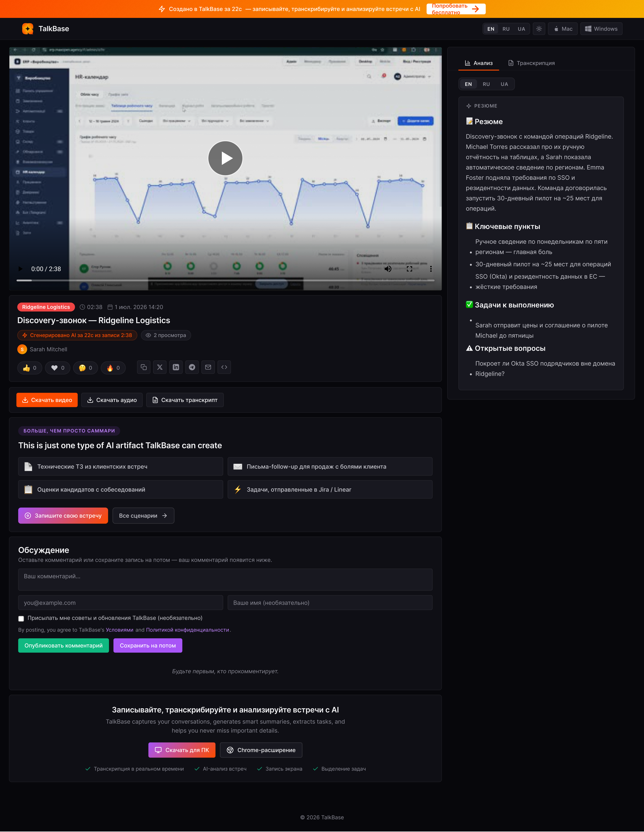Click the TalkBase logo in the header
Image resolution: width=644 pixels, height=832 pixels.
[46, 29]
